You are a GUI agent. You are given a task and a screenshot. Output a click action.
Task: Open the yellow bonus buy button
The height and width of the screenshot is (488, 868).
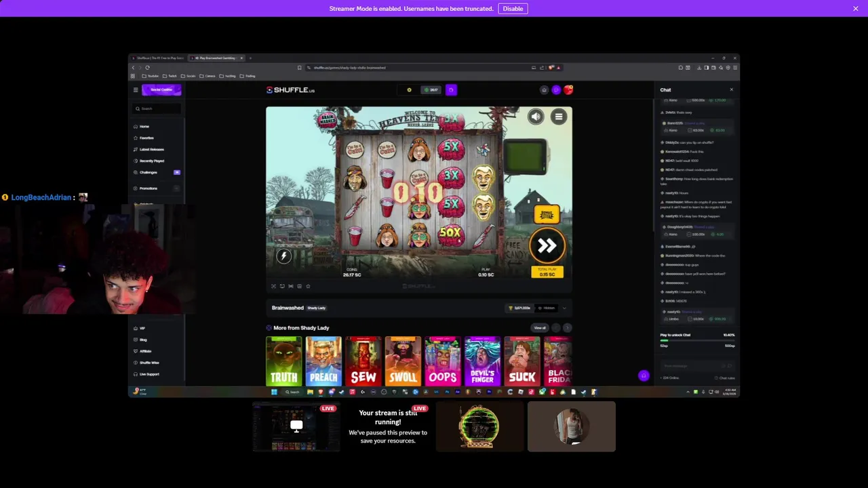pyautogui.click(x=547, y=215)
